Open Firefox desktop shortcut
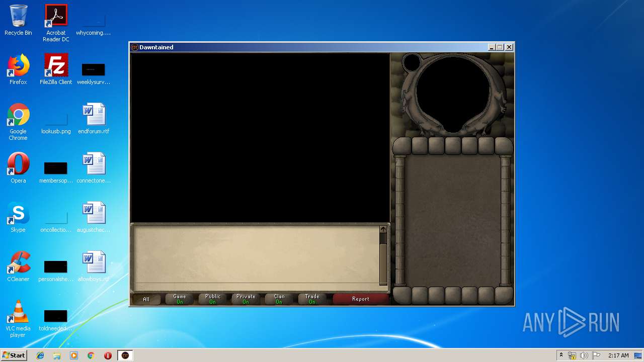 click(18, 69)
